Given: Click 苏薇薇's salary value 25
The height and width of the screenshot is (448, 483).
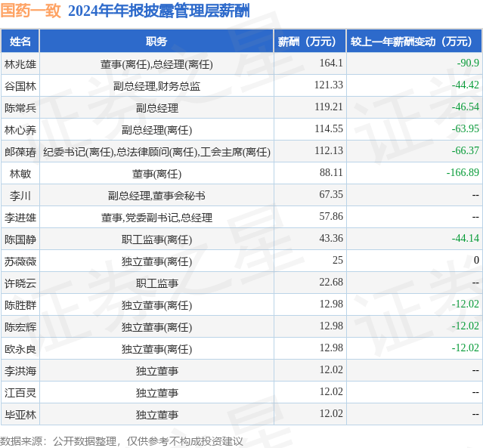Looking at the screenshot, I should 338,260.
